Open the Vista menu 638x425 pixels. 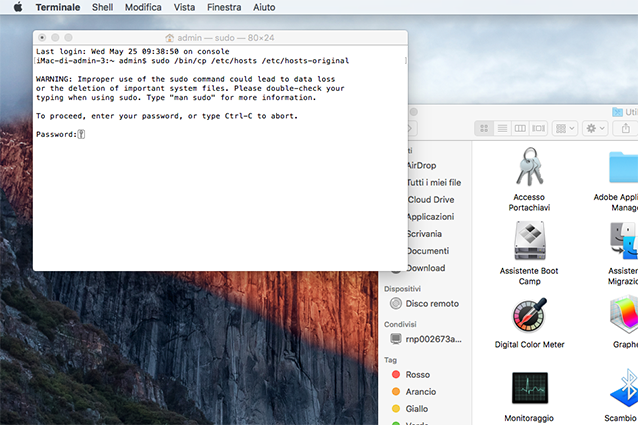(x=184, y=7)
